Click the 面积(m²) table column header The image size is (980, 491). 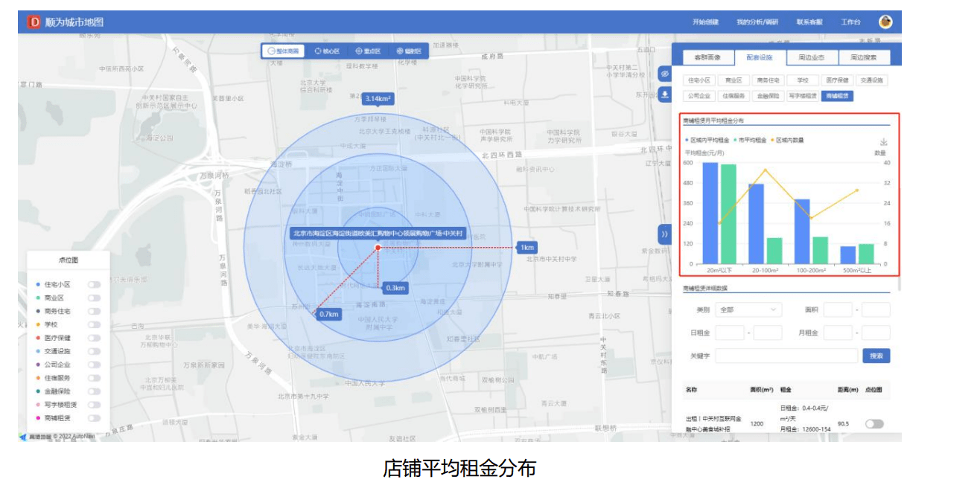pyautogui.click(x=761, y=389)
